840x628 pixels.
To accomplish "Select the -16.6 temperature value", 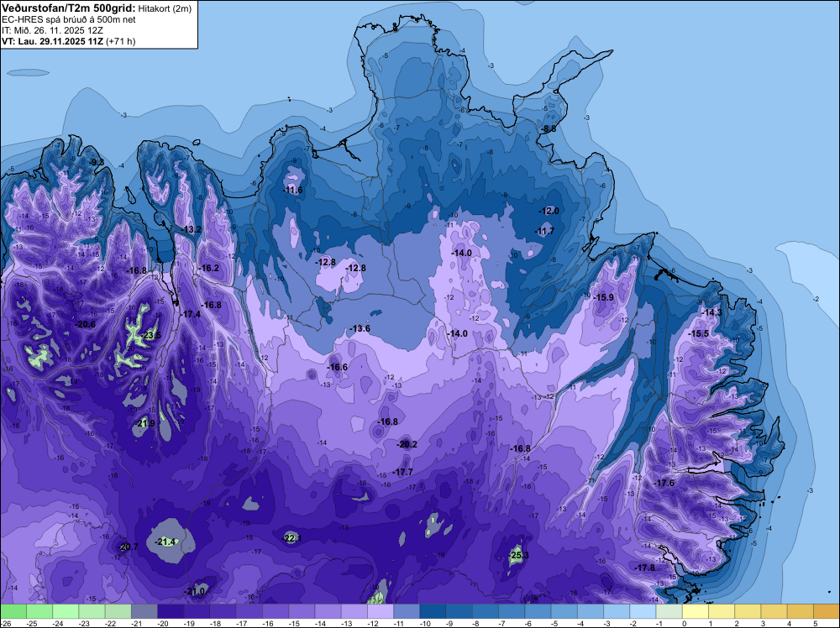I will point(338,367).
